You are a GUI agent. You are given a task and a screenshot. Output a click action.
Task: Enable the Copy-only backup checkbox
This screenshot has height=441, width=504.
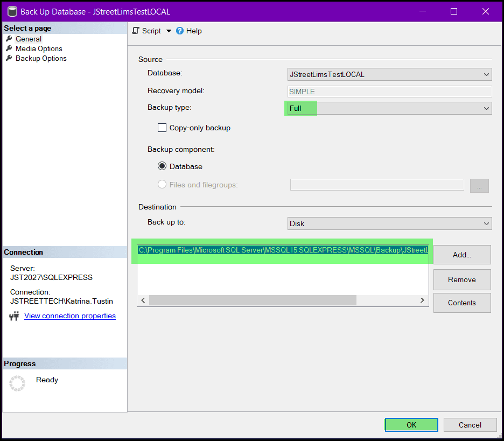tap(162, 128)
